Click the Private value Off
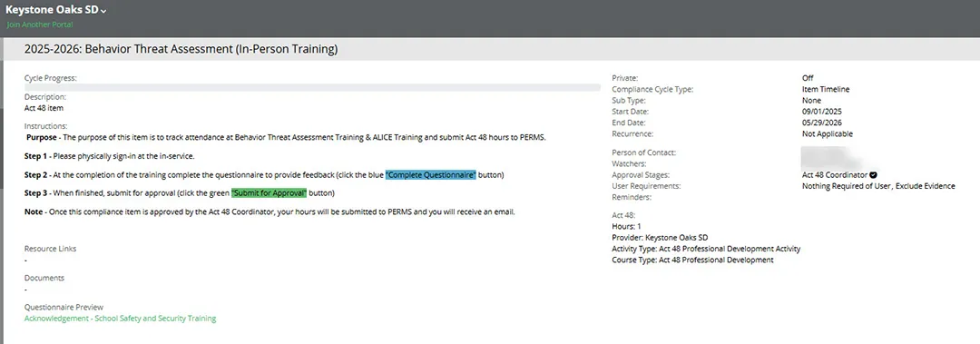980x344 pixels. point(808,78)
